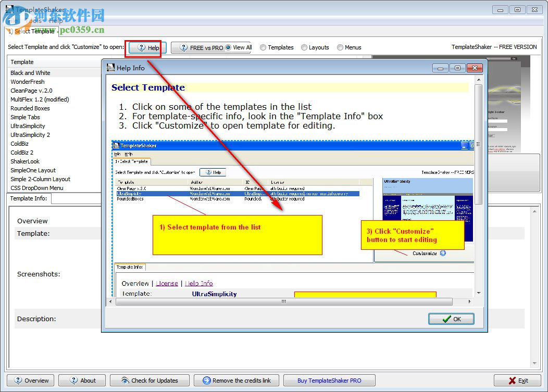
Task: Click Help Info scroll up arrow
Action: (479, 80)
